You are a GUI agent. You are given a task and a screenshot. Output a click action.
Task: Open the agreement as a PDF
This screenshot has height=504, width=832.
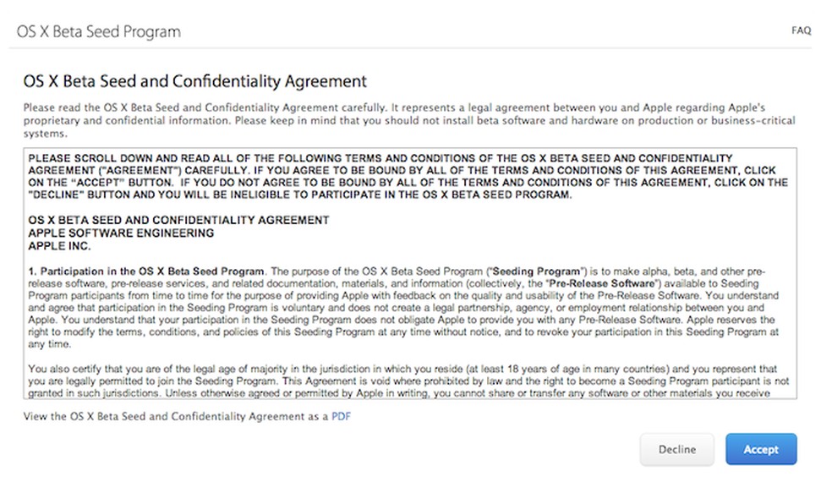coord(340,416)
